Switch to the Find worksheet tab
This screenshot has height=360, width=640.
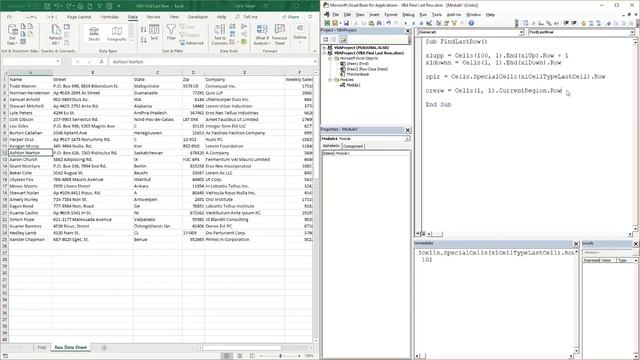click(x=42, y=347)
